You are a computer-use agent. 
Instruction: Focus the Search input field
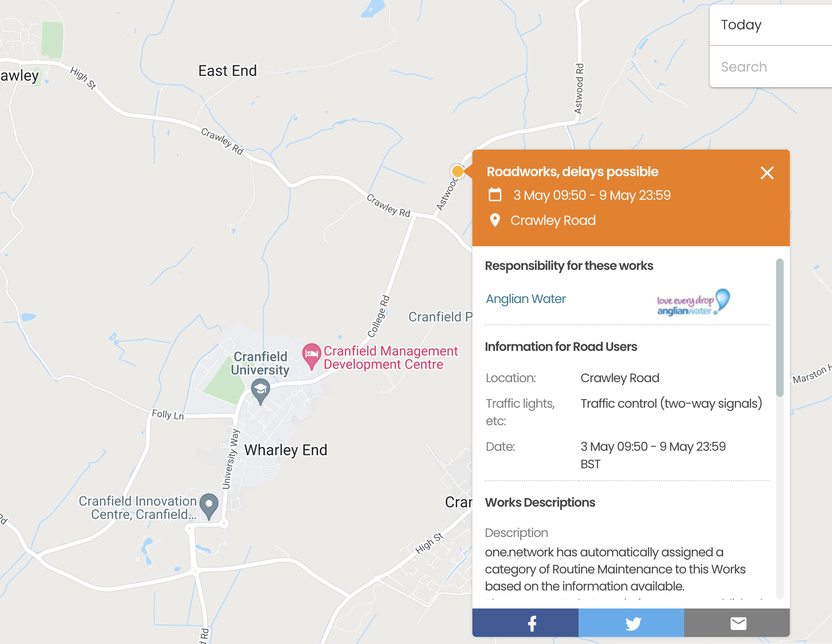770,67
